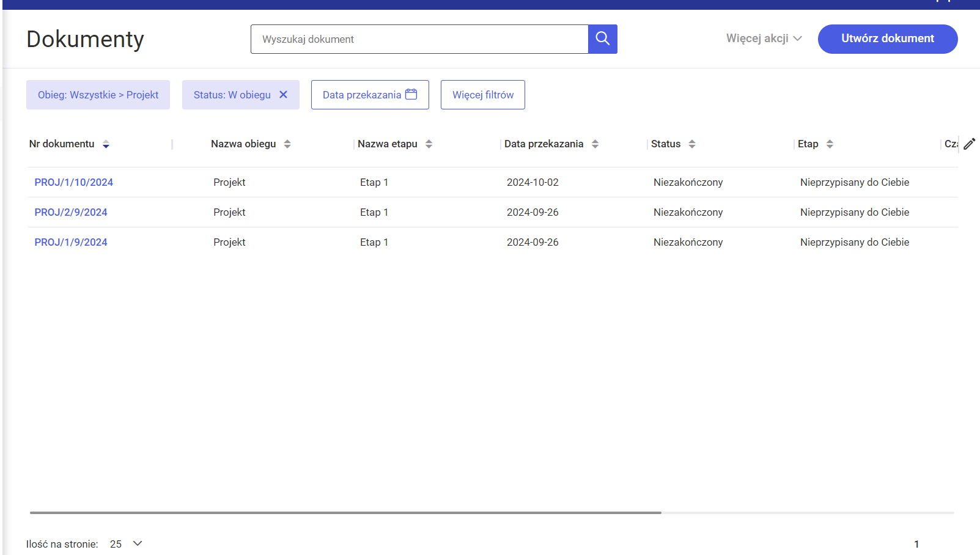Sort by Etap column arrows
Screen dimensions: 980x555
click(829, 144)
